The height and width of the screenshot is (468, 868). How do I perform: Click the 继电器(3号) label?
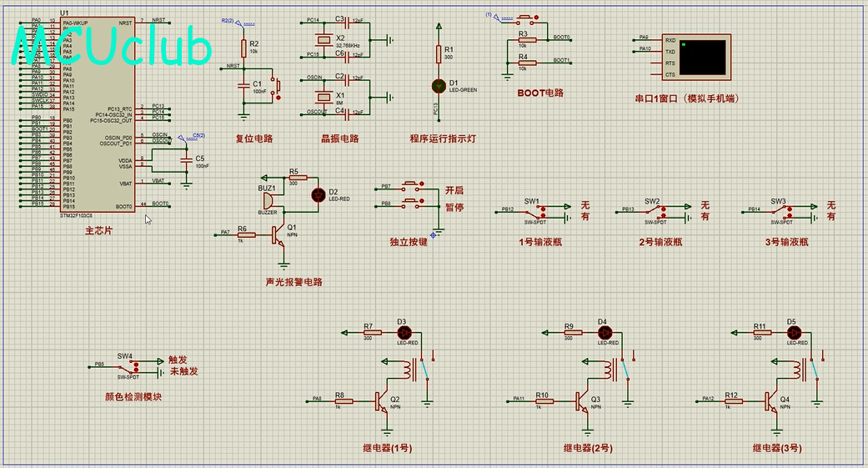[777, 448]
